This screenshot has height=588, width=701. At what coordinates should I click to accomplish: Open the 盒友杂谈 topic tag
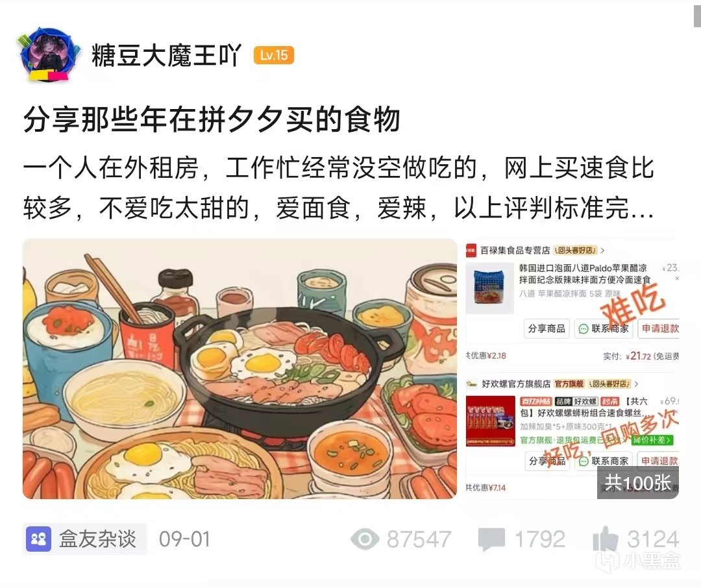(x=84, y=539)
